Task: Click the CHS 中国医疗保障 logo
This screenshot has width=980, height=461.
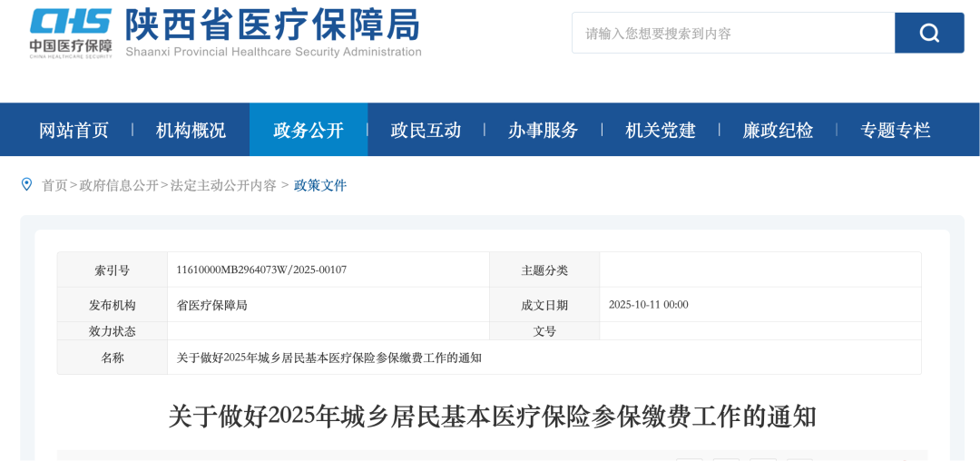Action: (x=70, y=33)
